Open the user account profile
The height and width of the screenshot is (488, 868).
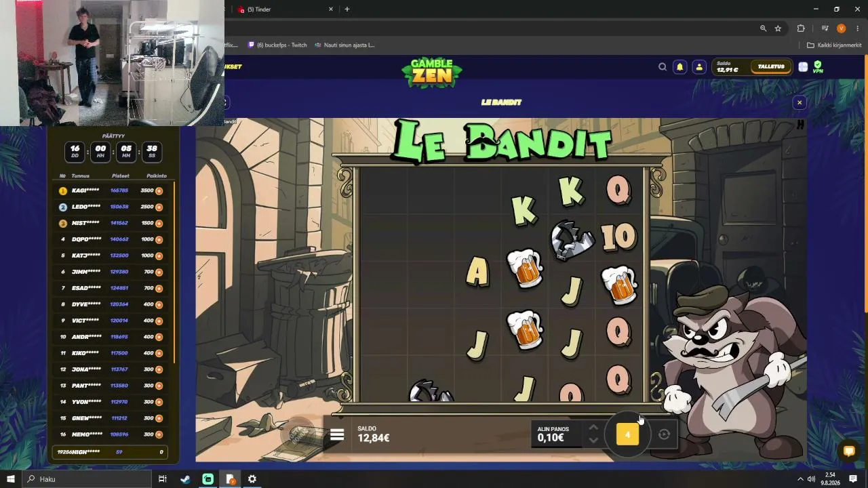[699, 66]
